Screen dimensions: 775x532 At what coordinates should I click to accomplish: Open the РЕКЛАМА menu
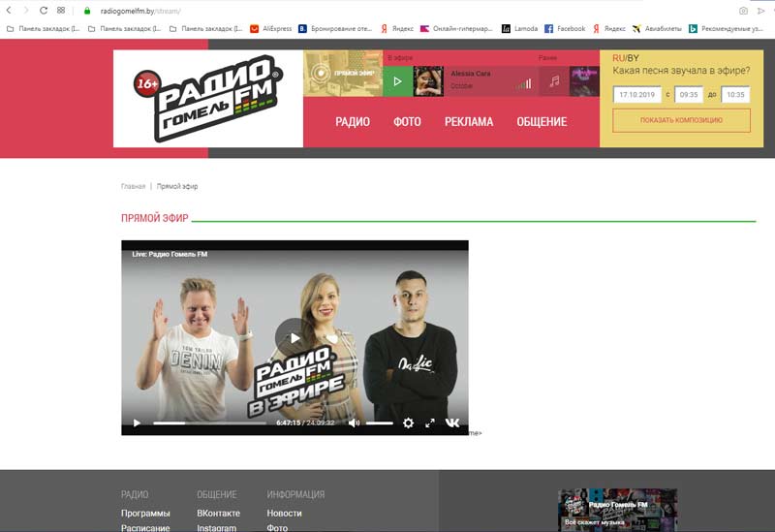[x=469, y=122]
